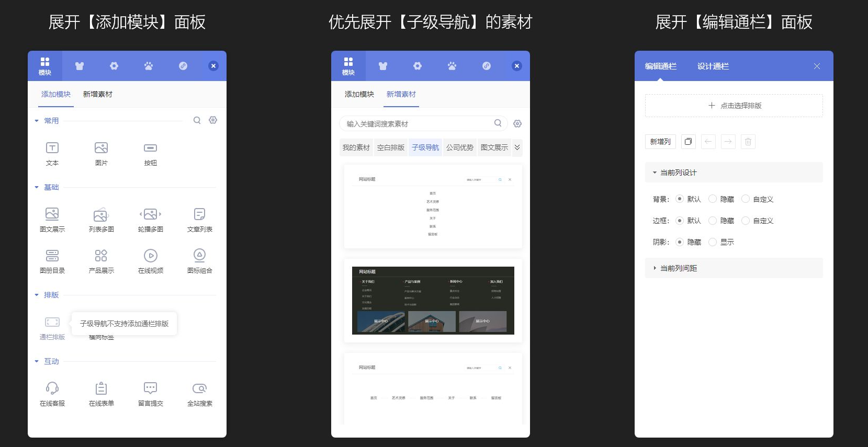The width and height of the screenshot is (868, 447).
Task: Click the 新增列 button
Action: pyautogui.click(x=660, y=142)
